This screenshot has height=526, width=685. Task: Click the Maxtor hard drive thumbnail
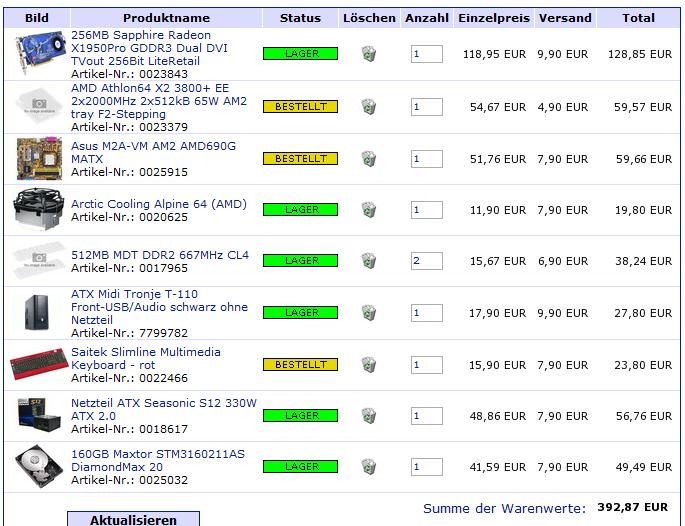(x=39, y=466)
